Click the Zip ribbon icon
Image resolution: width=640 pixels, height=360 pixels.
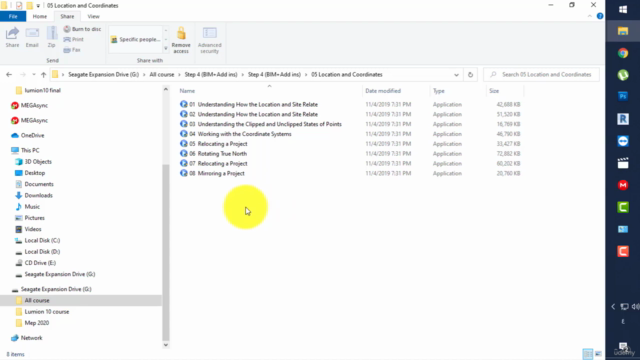(51, 37)
